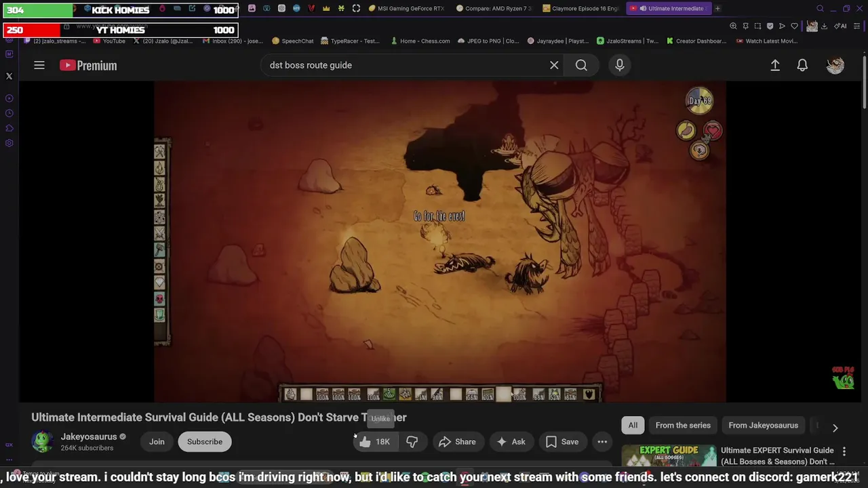
Task: Open SpeechChat bookmark
Action: pyautogui.click(x=292, y=41)
